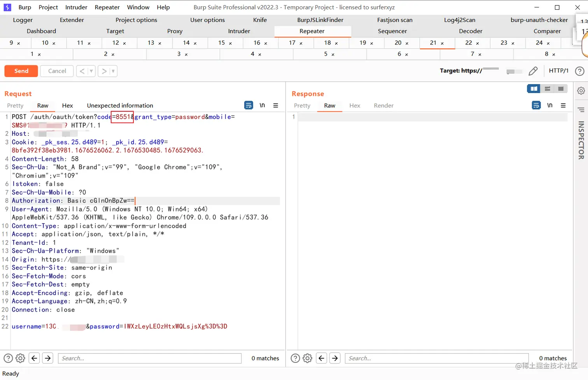
Task: Open the Sequencer tool tab
Action: point(392,31)
